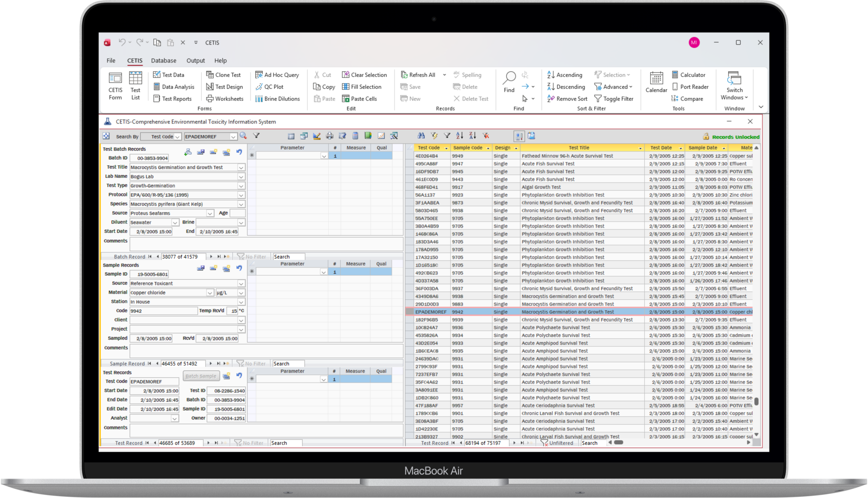Open Brine Dilutions form
The width and height of the screenshot is (868, 498).
(x=277, y=99)
